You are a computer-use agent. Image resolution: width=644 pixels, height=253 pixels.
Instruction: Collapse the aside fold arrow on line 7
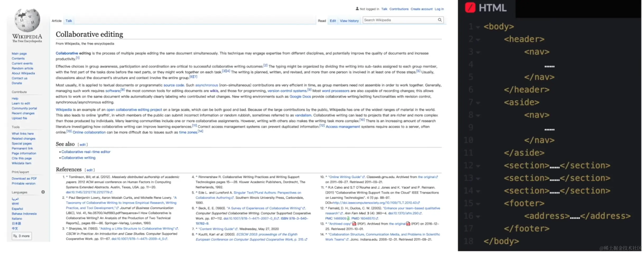point(478,103)
